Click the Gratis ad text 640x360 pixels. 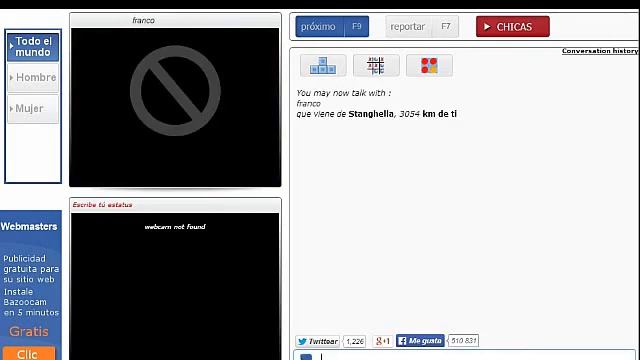[29, 331]
